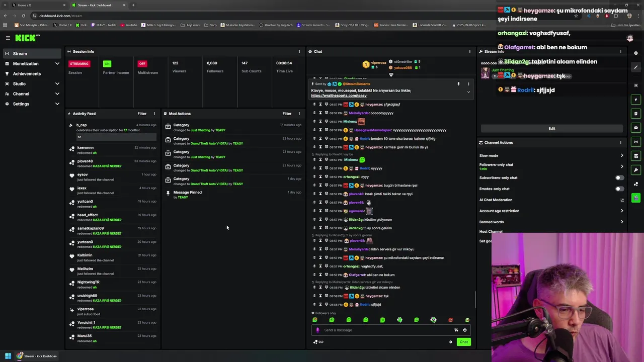Screen dimensions: 644x362
Task: Open YouTube bookmark
Action: point(129,25)
